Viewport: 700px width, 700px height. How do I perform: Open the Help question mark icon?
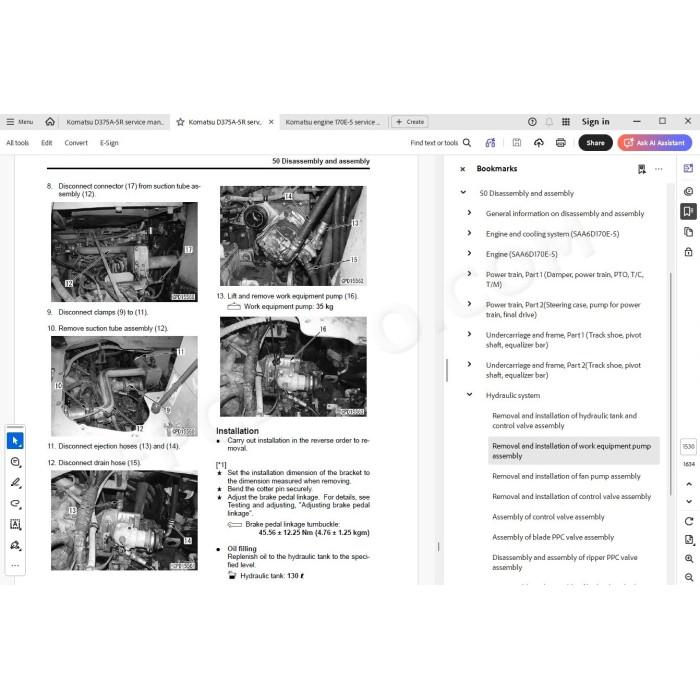[532, 121]
